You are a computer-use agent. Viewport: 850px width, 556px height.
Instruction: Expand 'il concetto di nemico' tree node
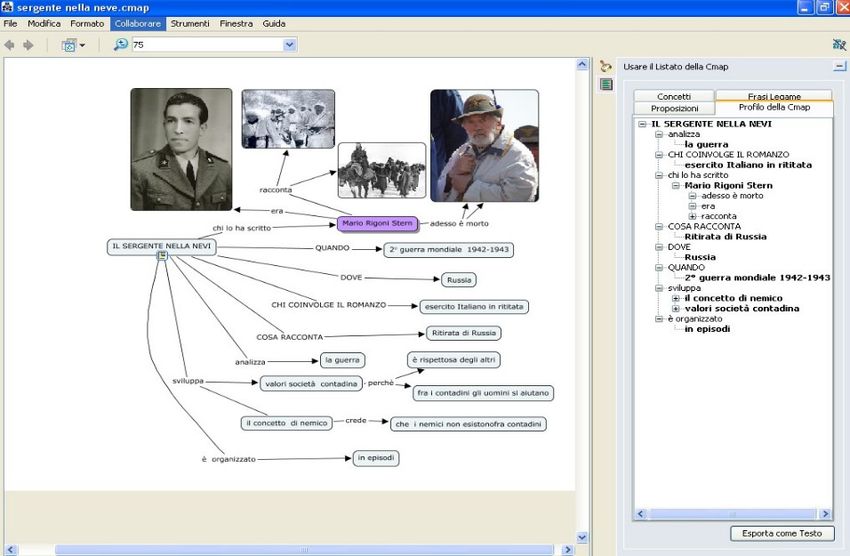676,298
